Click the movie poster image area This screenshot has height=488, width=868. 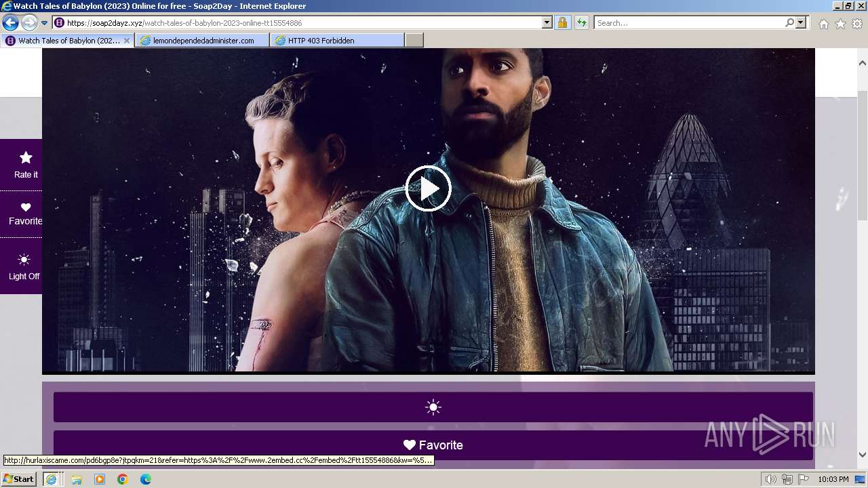428,210
